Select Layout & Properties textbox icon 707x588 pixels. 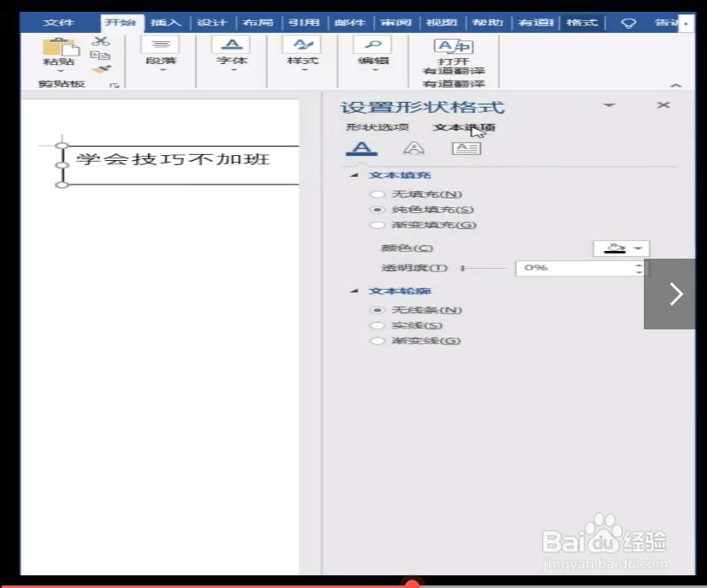[x=466, y=148]
